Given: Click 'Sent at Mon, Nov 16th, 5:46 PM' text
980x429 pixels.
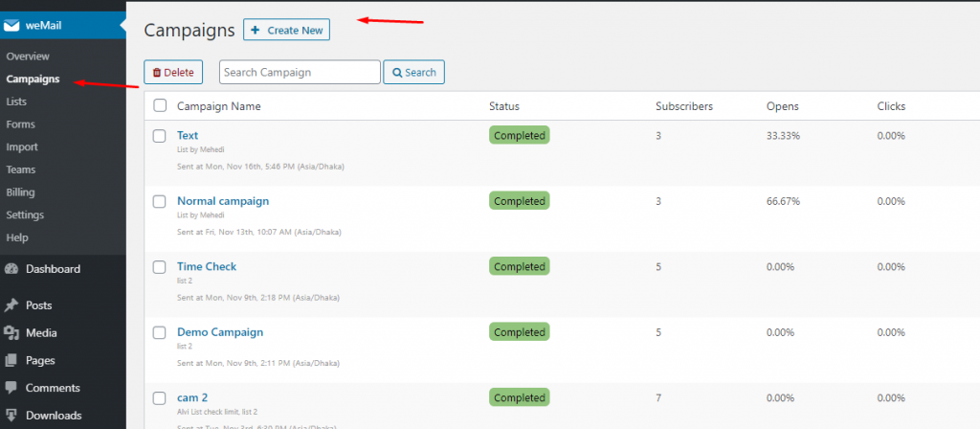Looking at the screenshot, I should (x=260, y=167).
